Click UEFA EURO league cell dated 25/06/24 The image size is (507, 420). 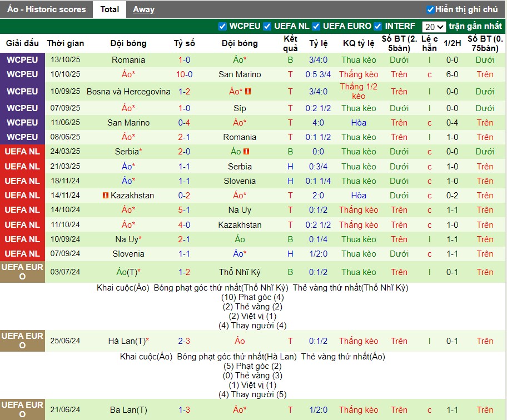pyautogui.click(x=22, y=341)
